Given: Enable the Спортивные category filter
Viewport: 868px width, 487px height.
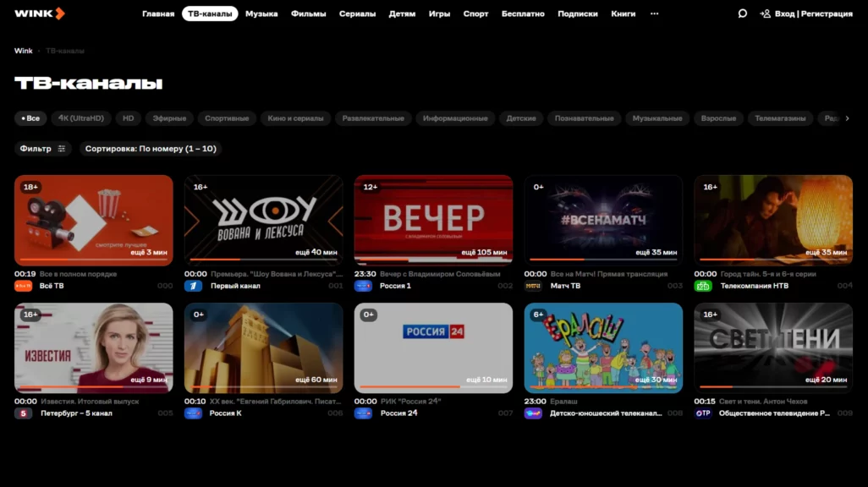Looking at the screenshot, I should (227, 118).
